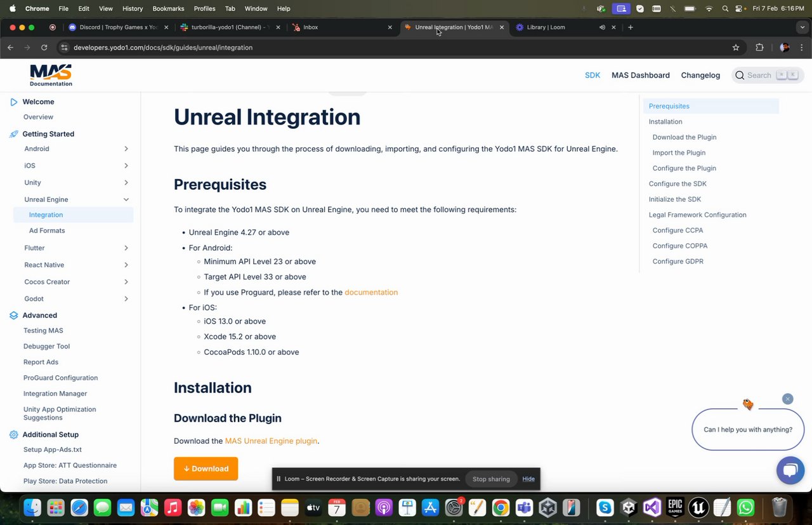The image size is (812, 525).
Task: Click the Wi-Fi status icon in the menu bar
Action: (709, 9)
